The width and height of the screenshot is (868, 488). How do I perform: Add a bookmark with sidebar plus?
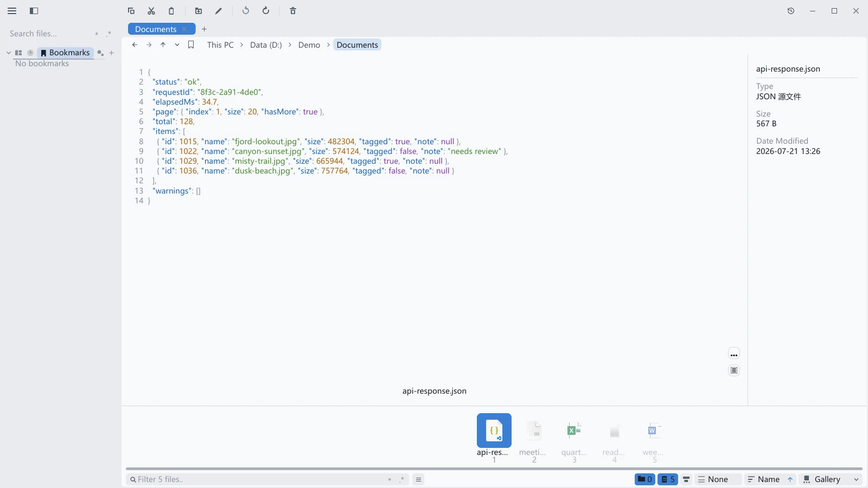click(112, 53)
